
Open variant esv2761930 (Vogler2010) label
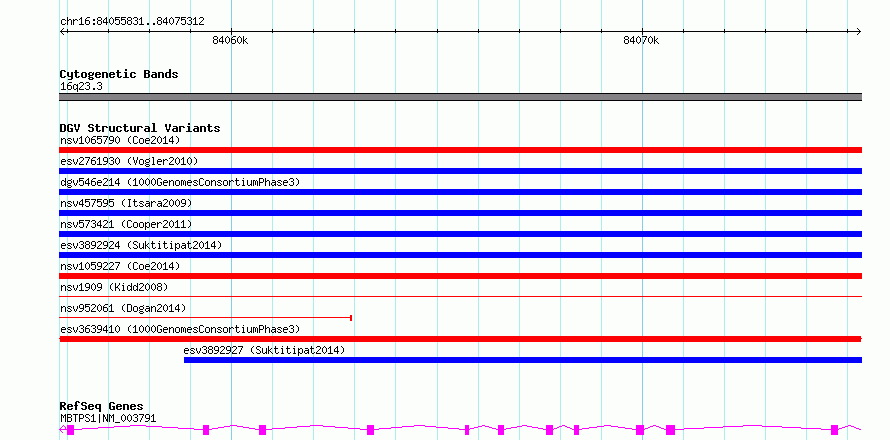point(129,161)
